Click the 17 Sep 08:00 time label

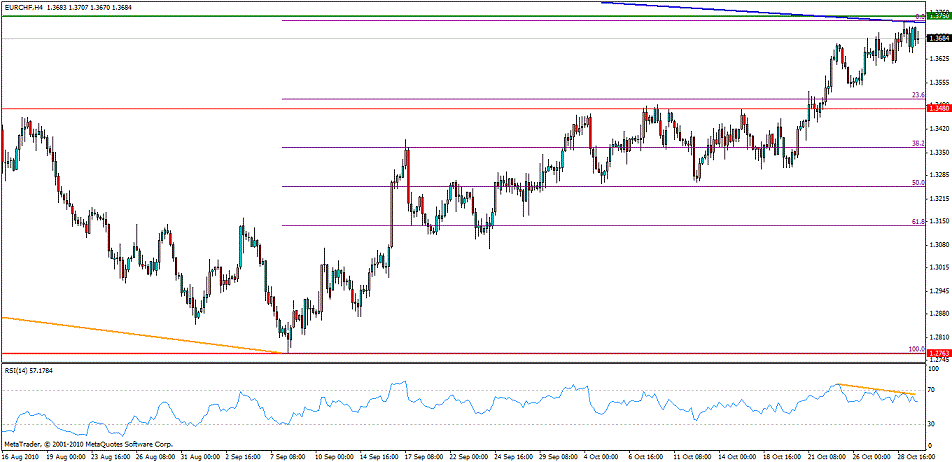click(423, 455)
